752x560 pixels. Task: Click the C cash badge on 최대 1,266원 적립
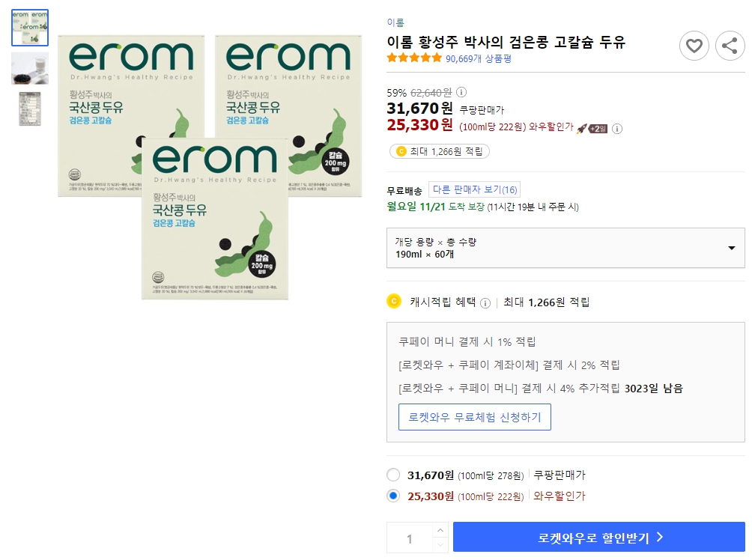401,151
